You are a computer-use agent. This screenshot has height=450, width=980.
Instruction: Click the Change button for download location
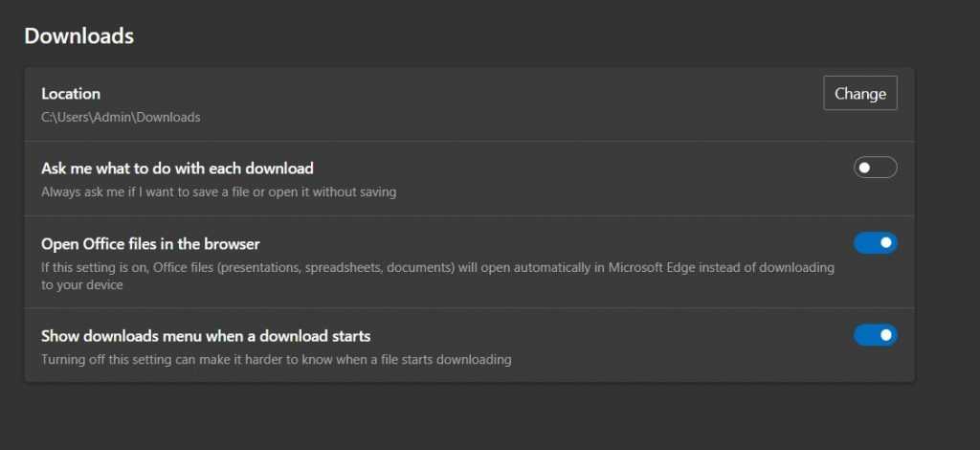point(859,93)
